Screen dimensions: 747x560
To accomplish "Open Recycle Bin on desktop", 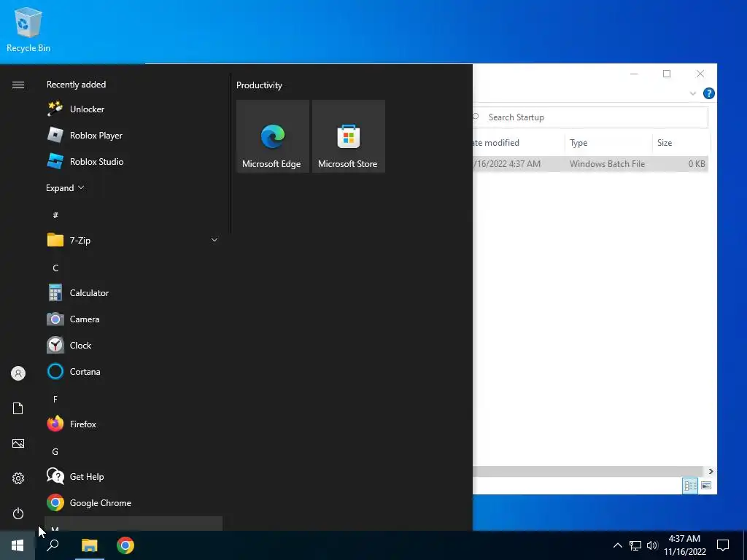I will pos(28,29).
